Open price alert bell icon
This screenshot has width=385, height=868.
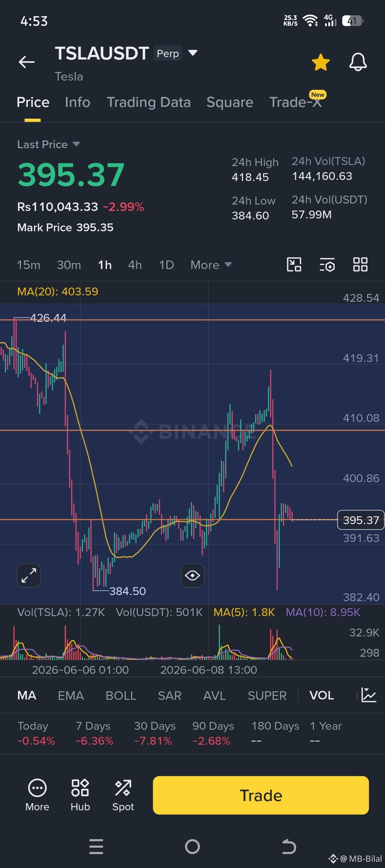click(358, 62)
